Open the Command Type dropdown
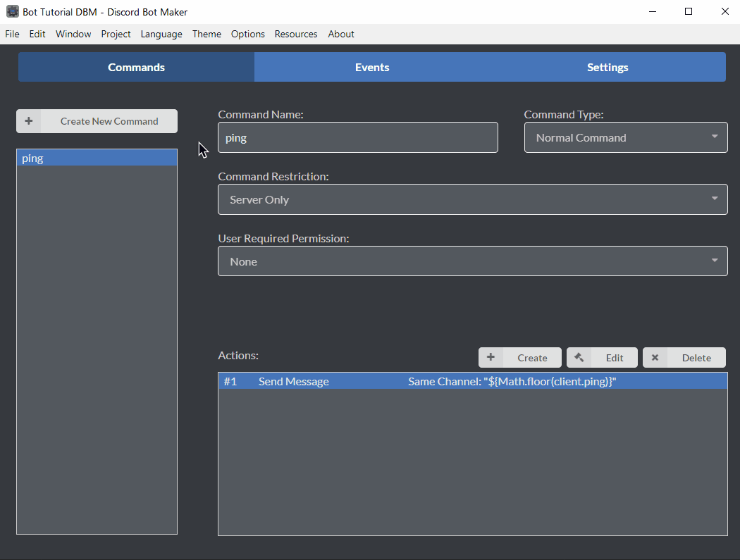 pos(626,137)
